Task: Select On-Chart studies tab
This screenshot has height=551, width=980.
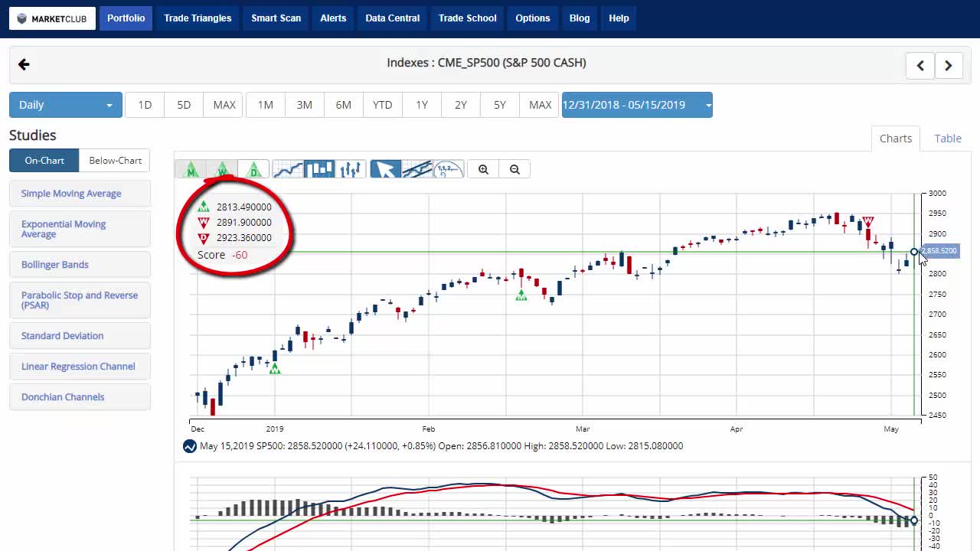Action: pos(44,161)
